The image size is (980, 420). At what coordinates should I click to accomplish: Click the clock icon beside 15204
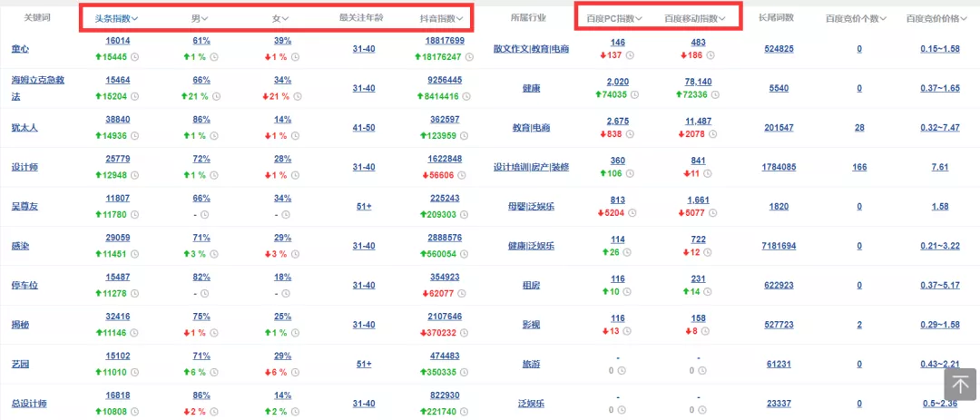pyautogui.click(x=134, y=96)
